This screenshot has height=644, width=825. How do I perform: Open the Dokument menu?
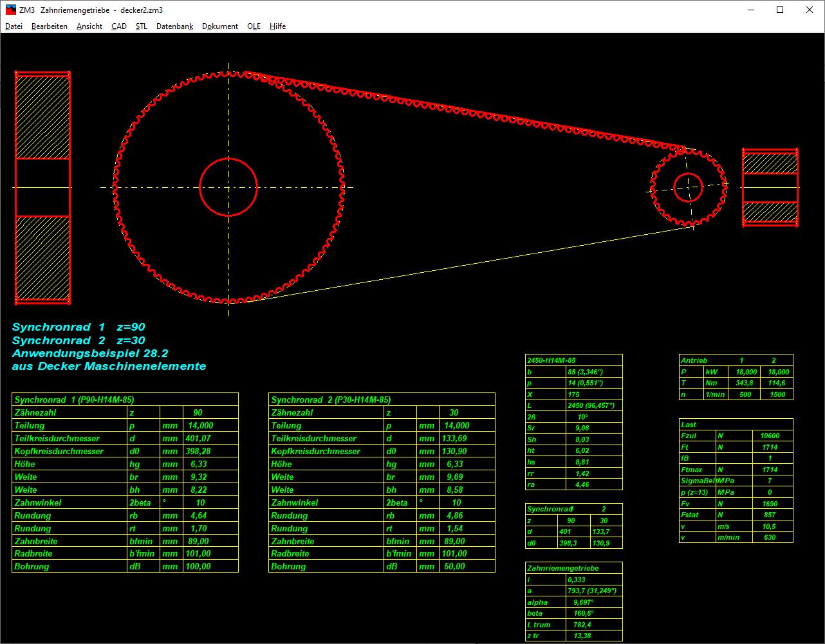(220, 26)
